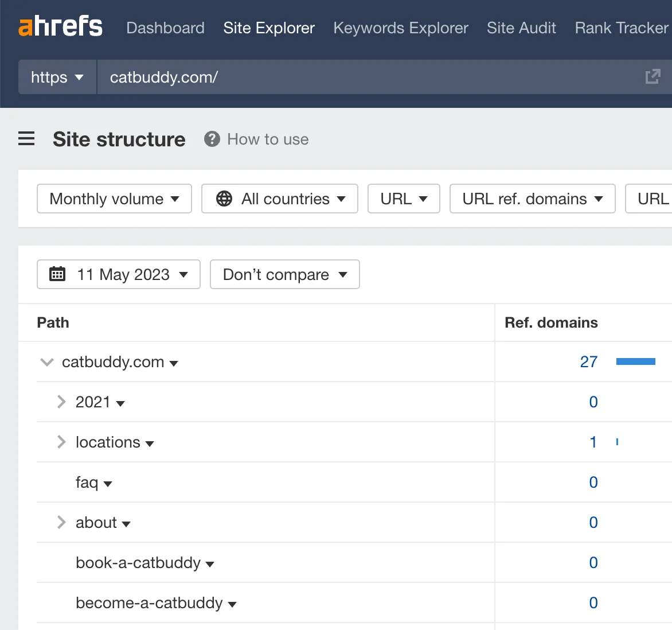The image size is (672, 630).
Task: Open the All countries filter
Action: point(280,199)
